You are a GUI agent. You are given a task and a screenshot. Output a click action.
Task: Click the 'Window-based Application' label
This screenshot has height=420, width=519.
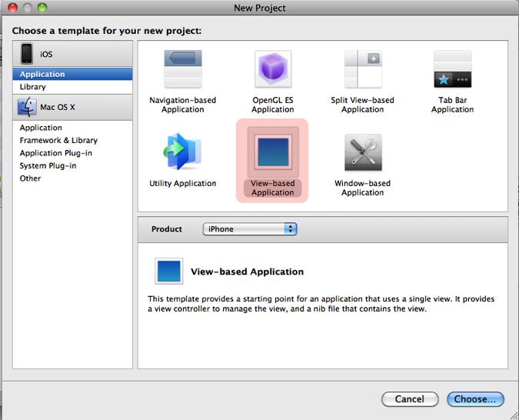coord(363,188)
